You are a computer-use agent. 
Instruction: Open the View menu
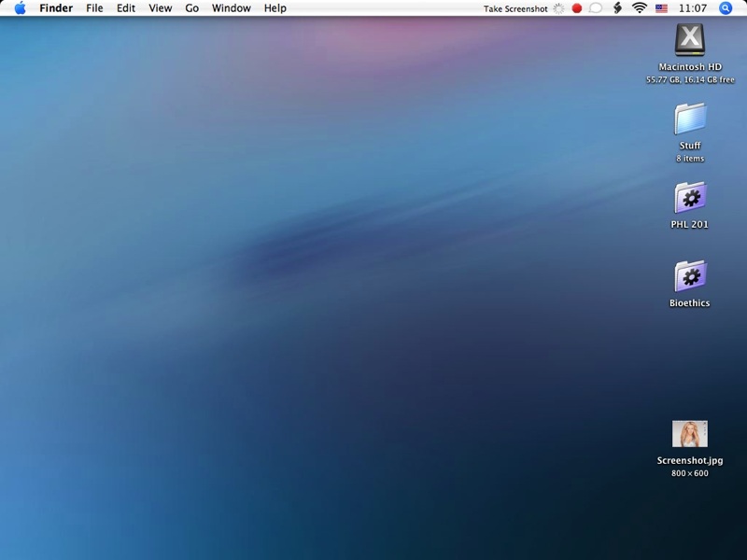pos(161,8)
